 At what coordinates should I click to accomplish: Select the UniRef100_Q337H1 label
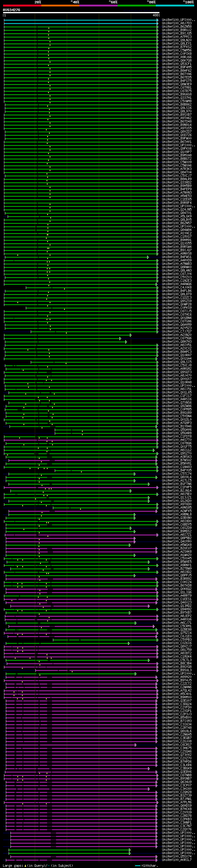coord(177,98)
